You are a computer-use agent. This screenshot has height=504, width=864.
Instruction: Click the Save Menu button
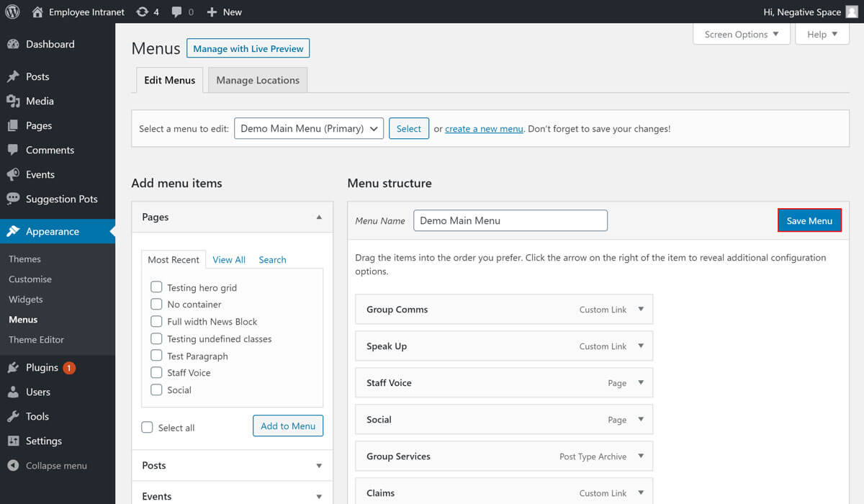tap(809, 220)
